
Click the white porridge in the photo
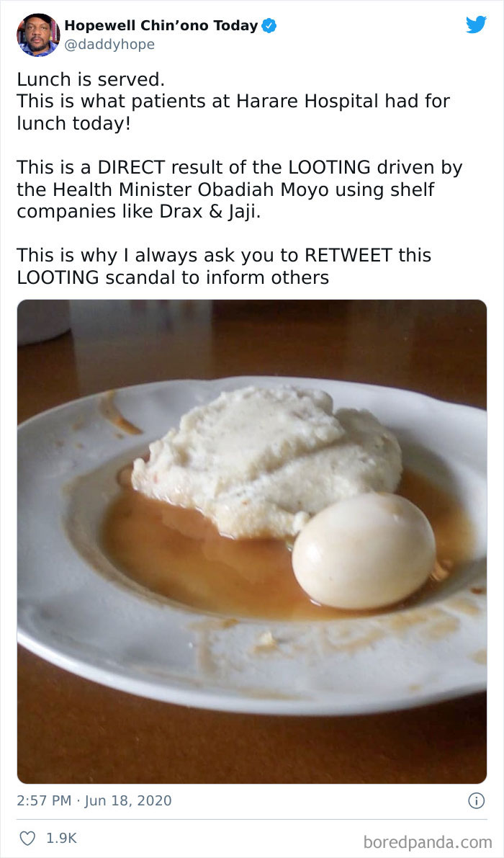coord(266,459)
